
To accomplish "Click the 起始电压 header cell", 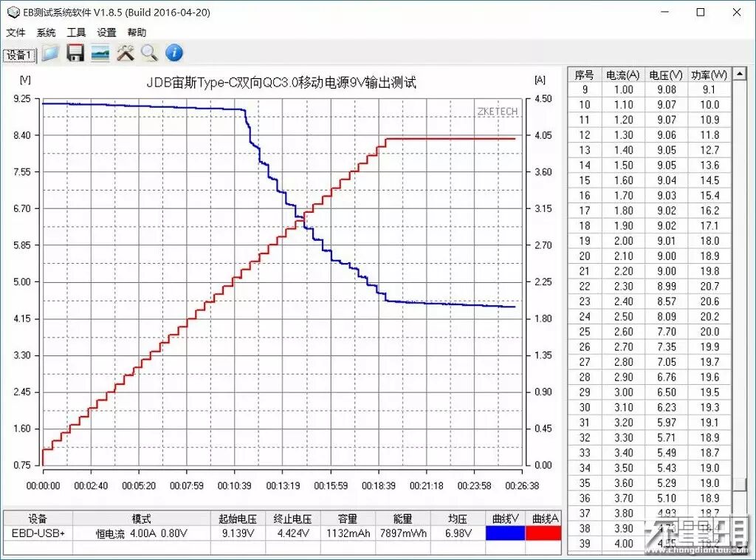I will click(x=238, y=519).
